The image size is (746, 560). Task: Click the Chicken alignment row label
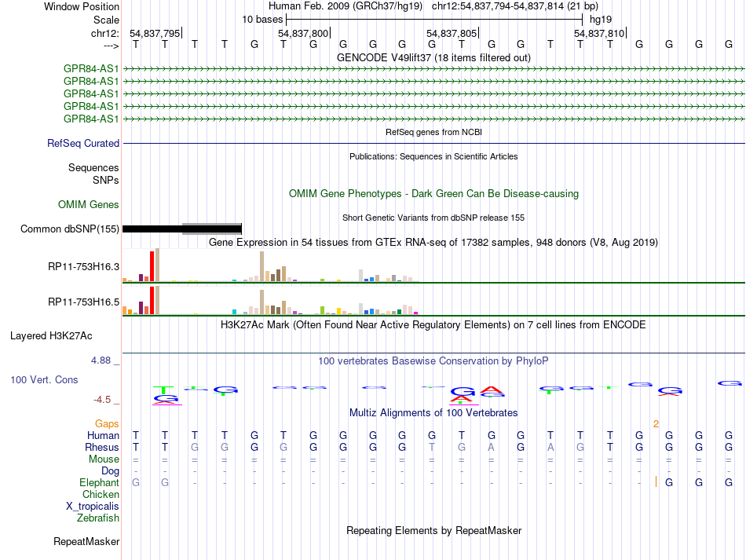pyautogui.click(x=101, y=494)
